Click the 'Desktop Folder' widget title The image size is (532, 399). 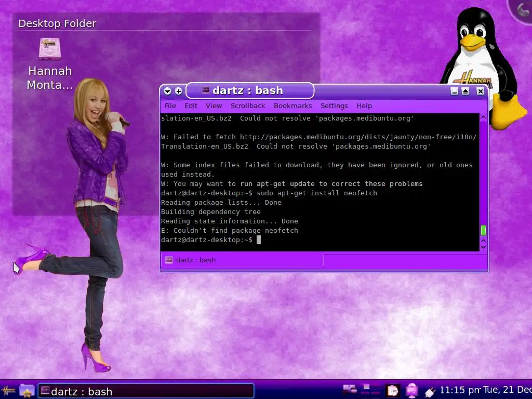pyautogui.click(x=57, y=23)
